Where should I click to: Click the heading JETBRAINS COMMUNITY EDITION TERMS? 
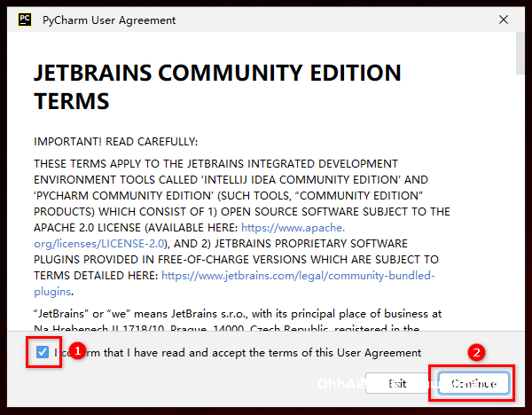click(217, 87)
